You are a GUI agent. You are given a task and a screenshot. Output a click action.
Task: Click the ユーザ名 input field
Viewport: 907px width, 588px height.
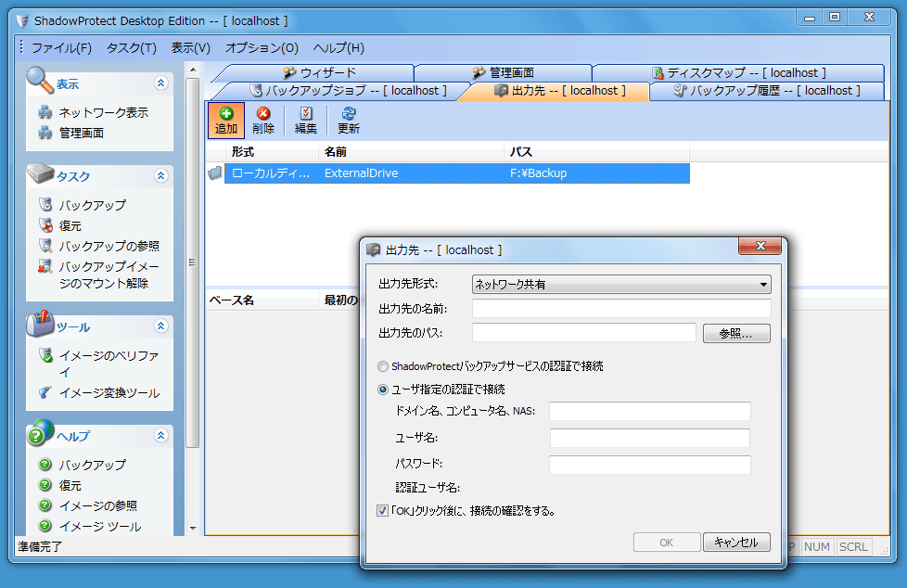tap(649, 438)
